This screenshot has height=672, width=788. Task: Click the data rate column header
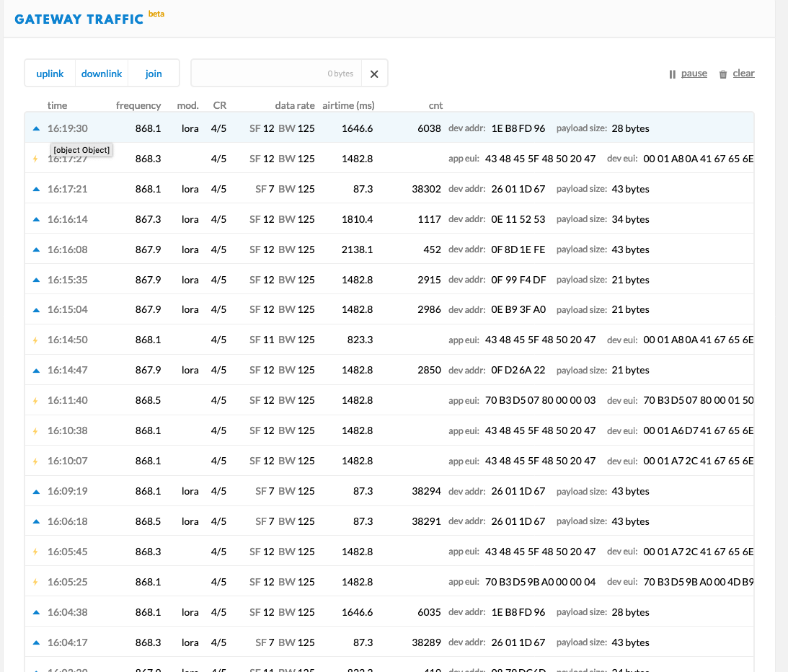[x=294, y=105]
